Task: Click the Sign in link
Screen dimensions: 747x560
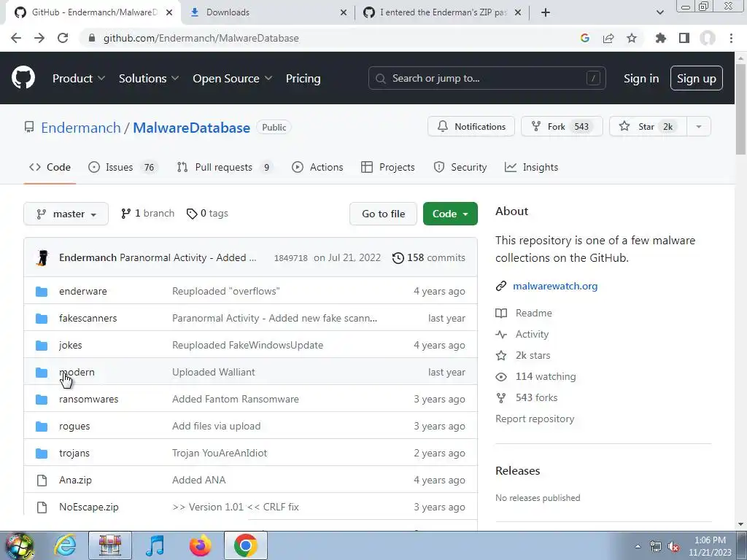Action: (x=641, y=79)
